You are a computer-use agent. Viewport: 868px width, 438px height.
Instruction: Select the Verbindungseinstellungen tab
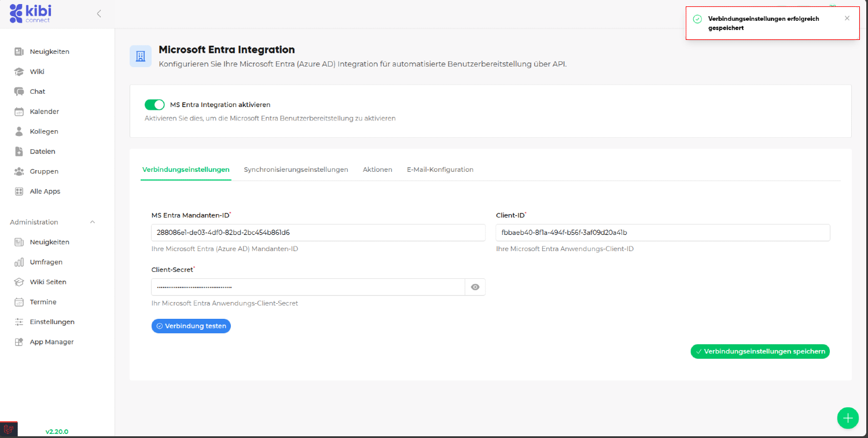pyautogui.click(x=186, y=170)
